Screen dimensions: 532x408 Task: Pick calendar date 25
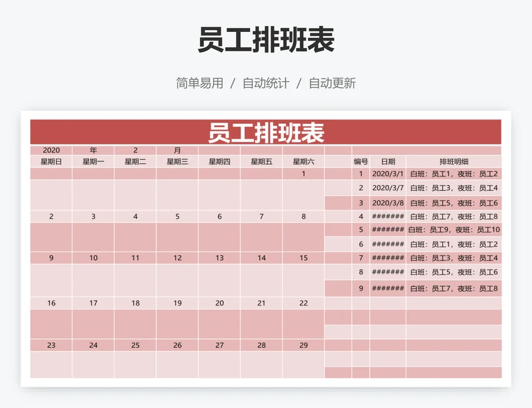(x=136, y=345)
